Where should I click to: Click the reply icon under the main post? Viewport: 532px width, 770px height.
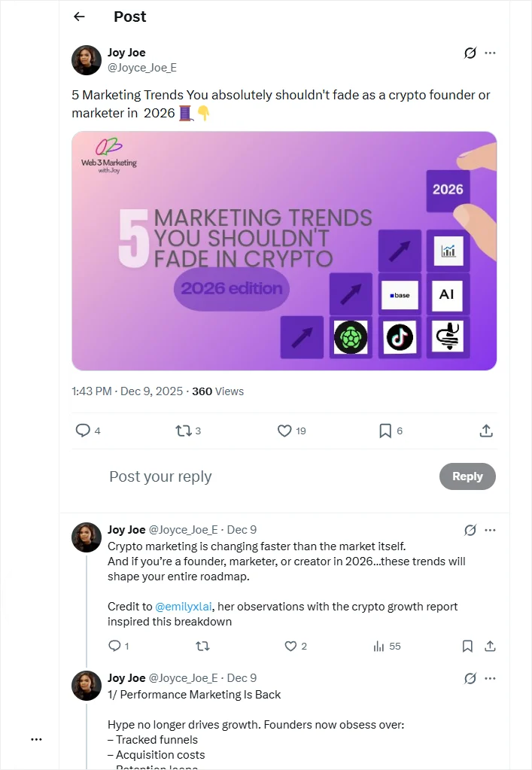coord(81,431)
